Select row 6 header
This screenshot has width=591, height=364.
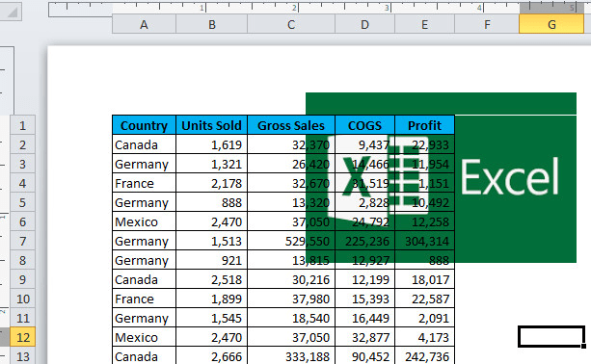22,221
